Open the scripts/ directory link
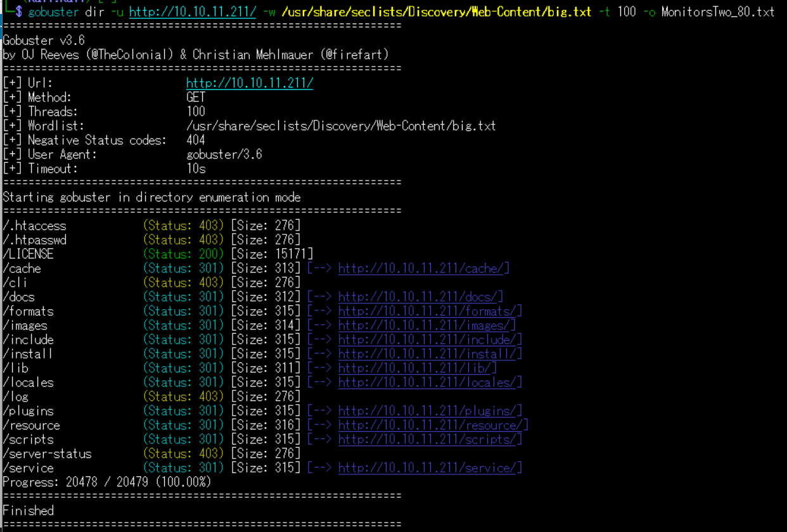 (x=430, y=440)
